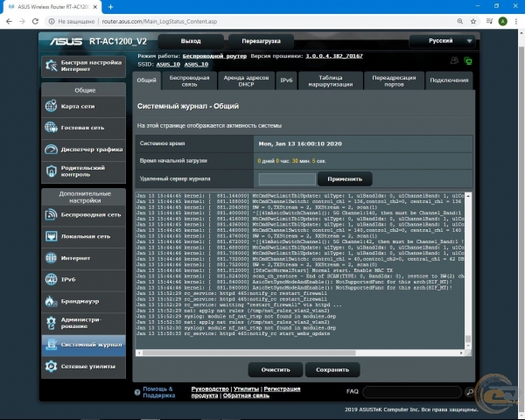This screenshot has width=525, height=420.
Task: Focus the remote log server field
Action: pos(287,179)
